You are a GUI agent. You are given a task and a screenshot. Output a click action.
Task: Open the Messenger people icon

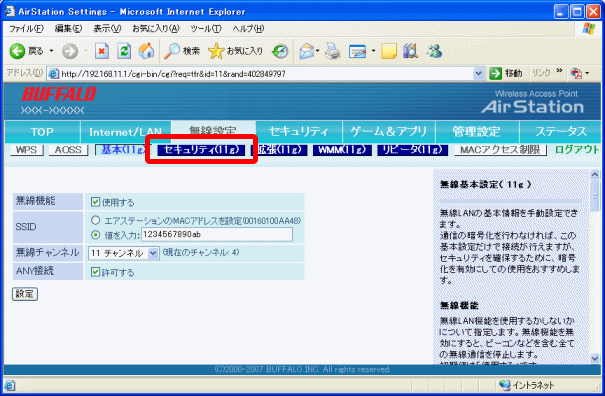pyautogui.click(x=434, y=51)
